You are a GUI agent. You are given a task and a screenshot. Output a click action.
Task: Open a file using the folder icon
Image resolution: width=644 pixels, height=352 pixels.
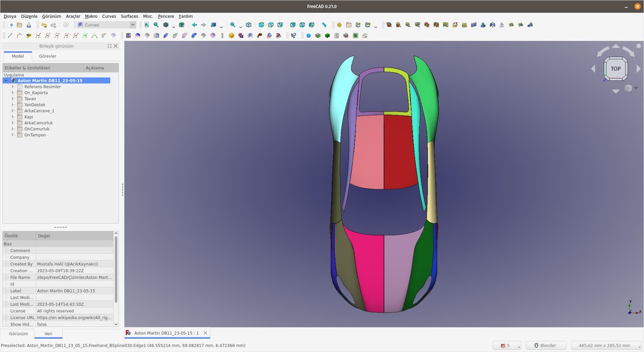click(x=19, y=25)
